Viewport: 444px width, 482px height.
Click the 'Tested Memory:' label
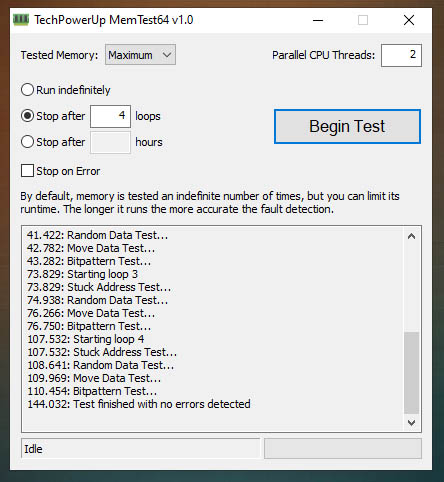pyautogui.click(x=59, y=55)
